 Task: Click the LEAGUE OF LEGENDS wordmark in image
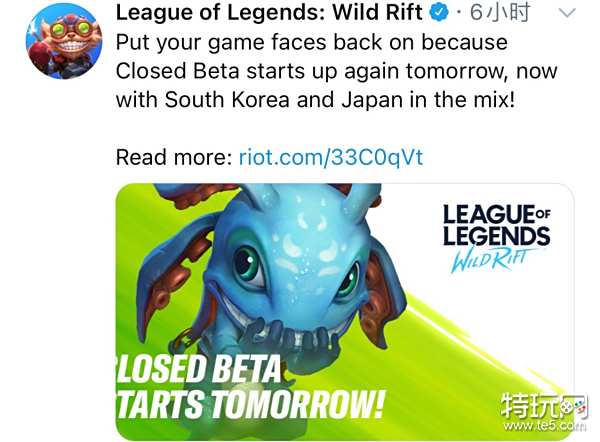click(x=497, y=225)
